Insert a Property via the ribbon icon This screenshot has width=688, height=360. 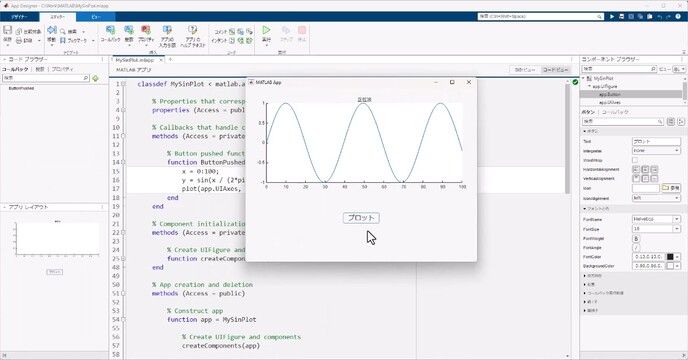146,30
